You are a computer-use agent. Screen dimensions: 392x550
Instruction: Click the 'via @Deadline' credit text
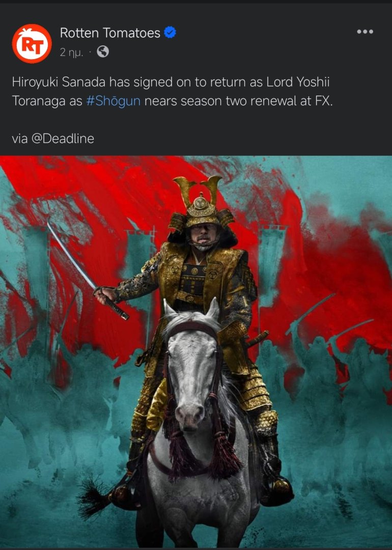[x=53, y=139]
